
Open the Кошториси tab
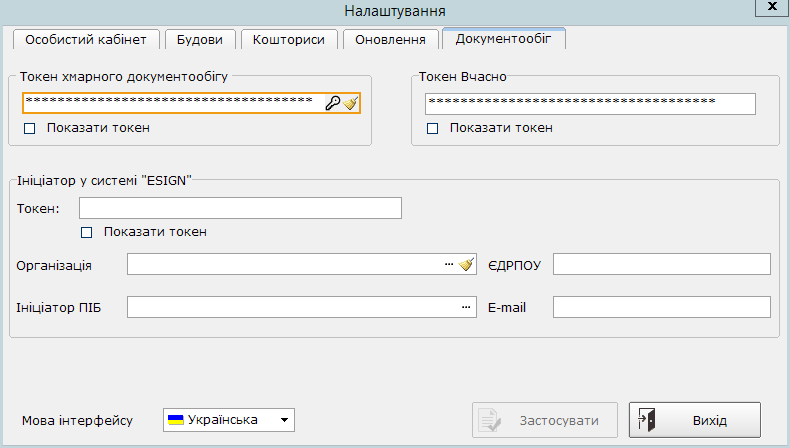289,39
